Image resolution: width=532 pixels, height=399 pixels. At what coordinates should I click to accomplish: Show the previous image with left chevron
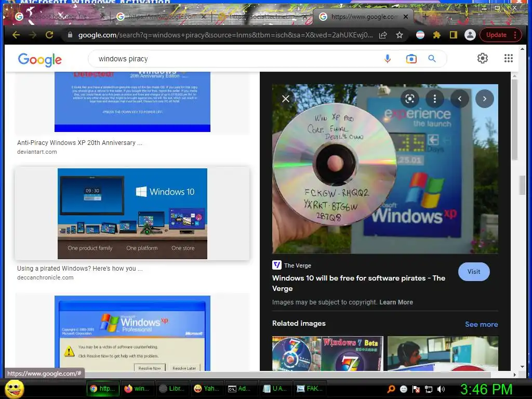point(460,99)
